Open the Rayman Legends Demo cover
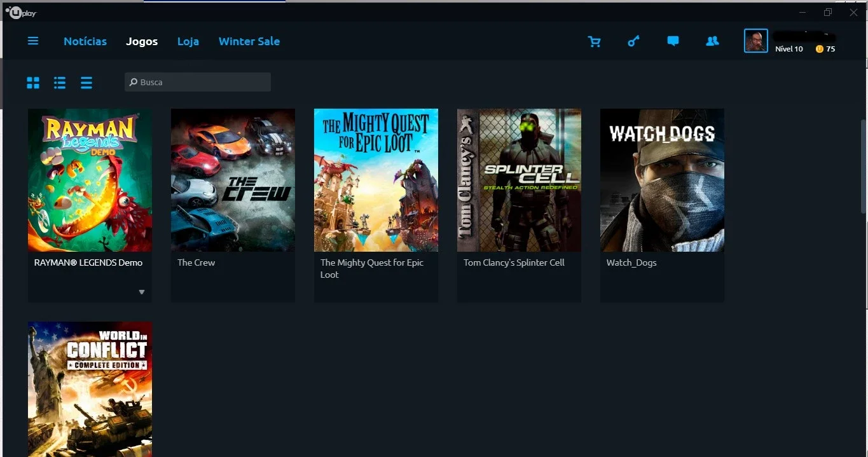 [90, 180]
